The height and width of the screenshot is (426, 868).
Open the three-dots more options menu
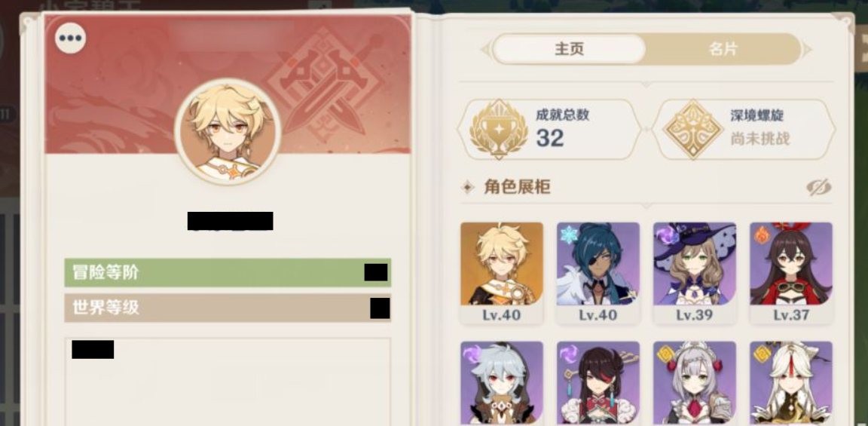[x=70, y=38]
